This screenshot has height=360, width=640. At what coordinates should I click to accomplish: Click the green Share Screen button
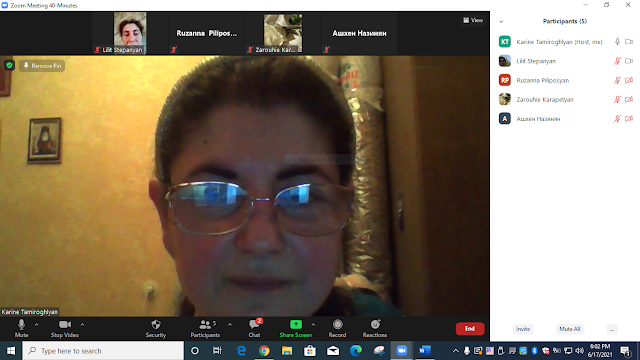click(296, 329)
